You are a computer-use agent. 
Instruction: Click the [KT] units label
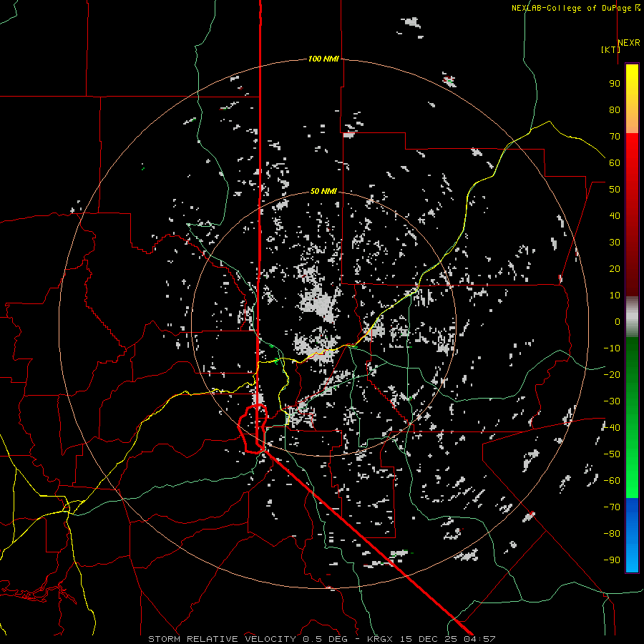click(x=610, y=49)
